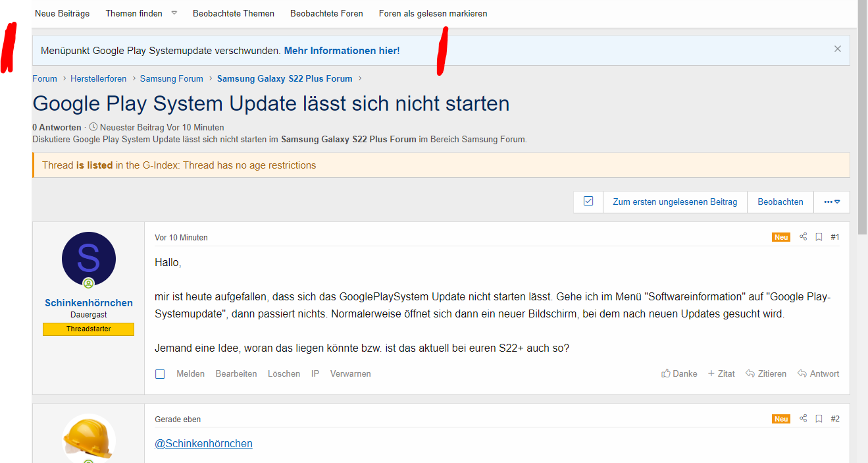
Task: Toggle select-all checkbox next to unread button
Action: click(588, 202)
